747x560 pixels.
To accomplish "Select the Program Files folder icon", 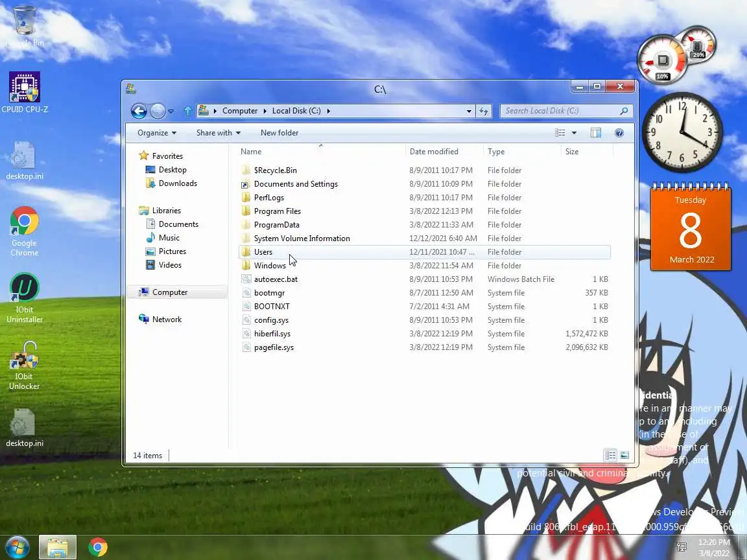I will tap(246, 211).
